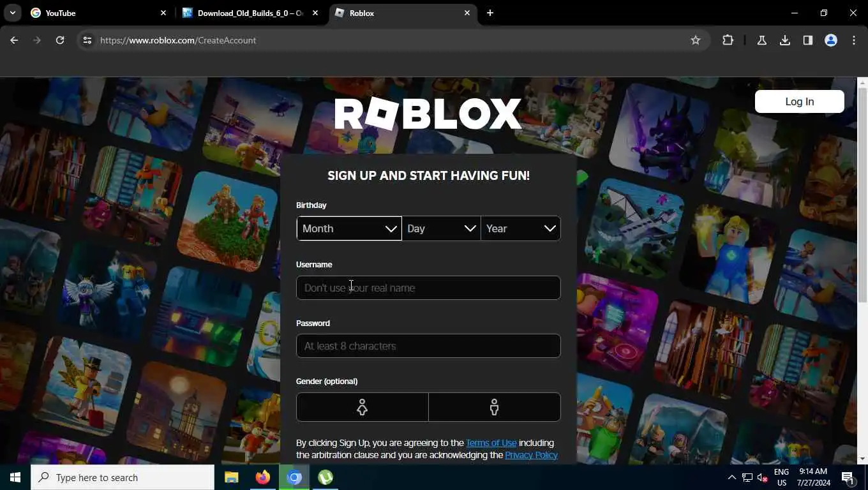The height and width of the screenshot is (490, 868).
Task: Reload the current page
Action: (x=60, y=40)
